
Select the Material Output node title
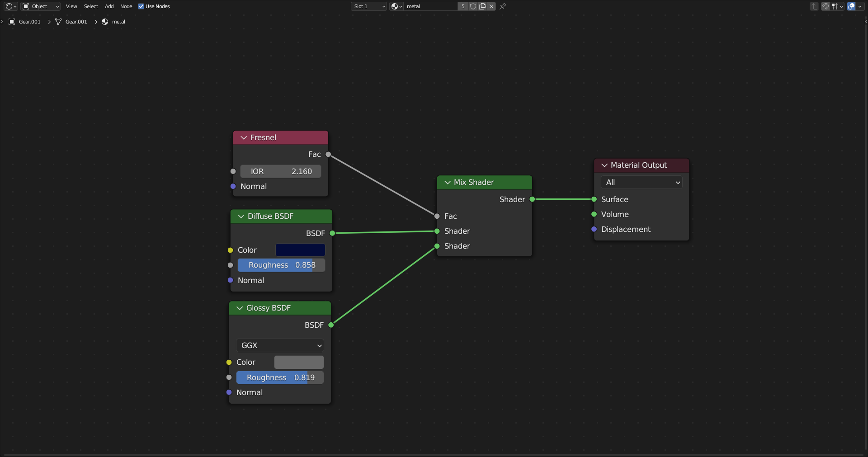pyautogui.click(x=638, y=165)
